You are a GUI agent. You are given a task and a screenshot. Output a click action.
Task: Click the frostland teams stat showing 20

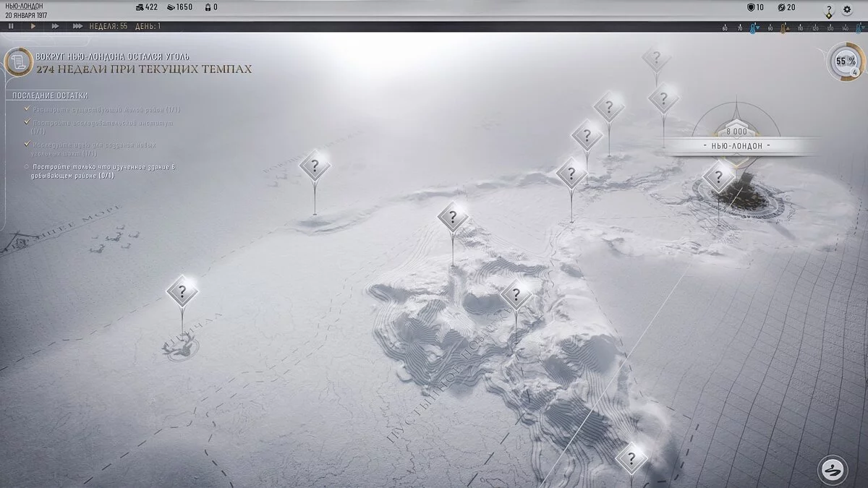click(x=786, y=7)
